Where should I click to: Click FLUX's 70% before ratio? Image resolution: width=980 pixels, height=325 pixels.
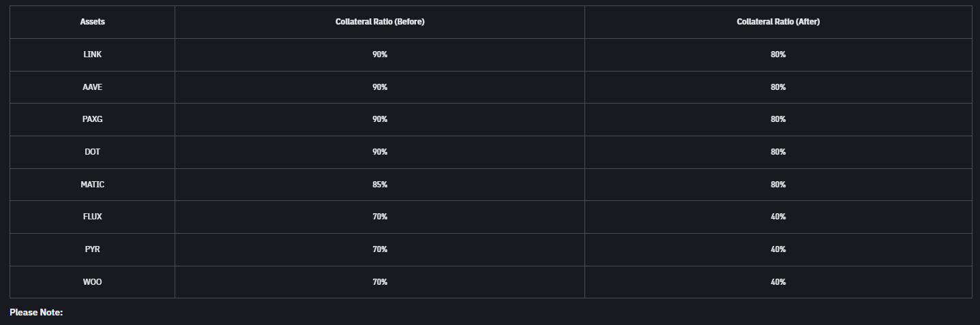[380, 217]
